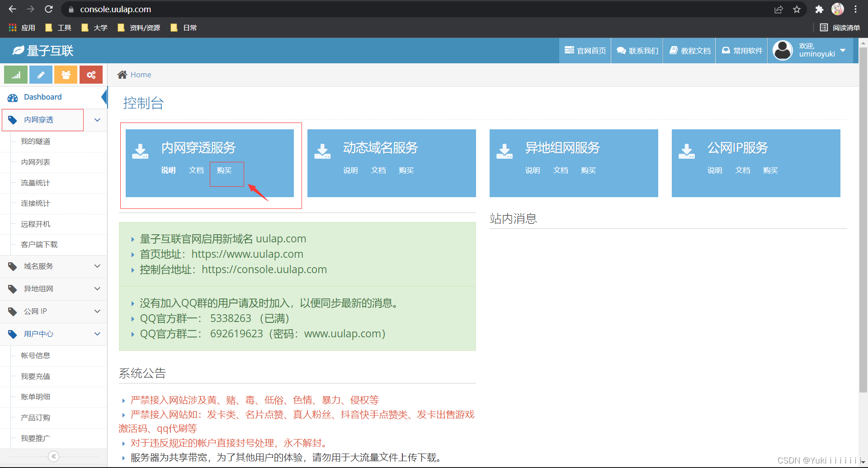
Task: Open the uminoyuki user dropdown caret
Action: click(843, 50)
